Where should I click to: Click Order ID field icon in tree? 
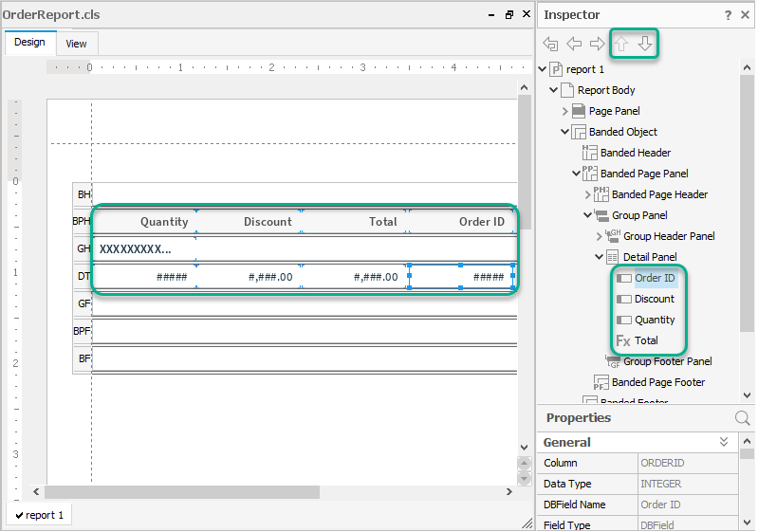623,278
